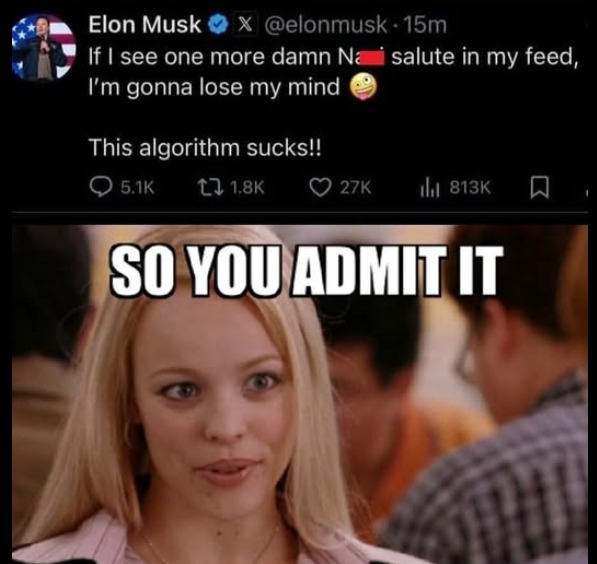The image size is (597, 564).
Task: Click the 5.1K replies count
Action: (137, 188)
